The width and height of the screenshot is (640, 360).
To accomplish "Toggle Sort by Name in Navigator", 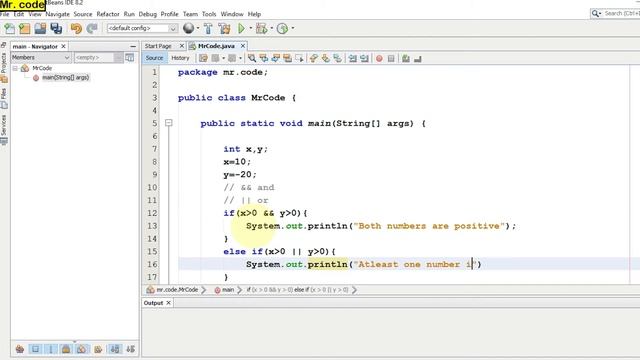I will coord(115,349).
